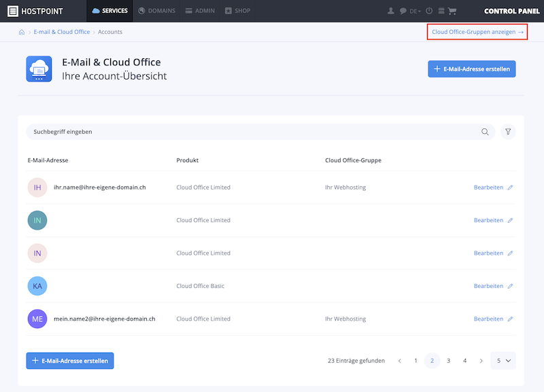Image resolution: width=544 pixels, height=392 pixels.
Task: Switch to the ADMIN tab
Action: 200,11
